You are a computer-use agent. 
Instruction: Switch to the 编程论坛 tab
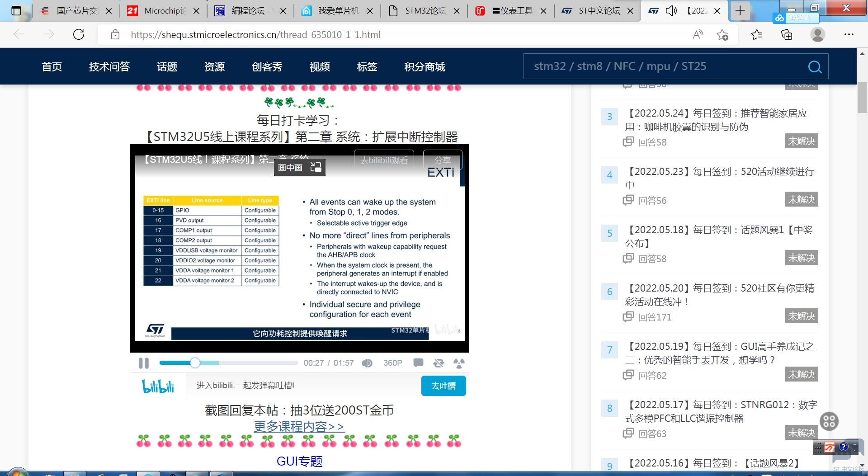click(x=250, y=11)
